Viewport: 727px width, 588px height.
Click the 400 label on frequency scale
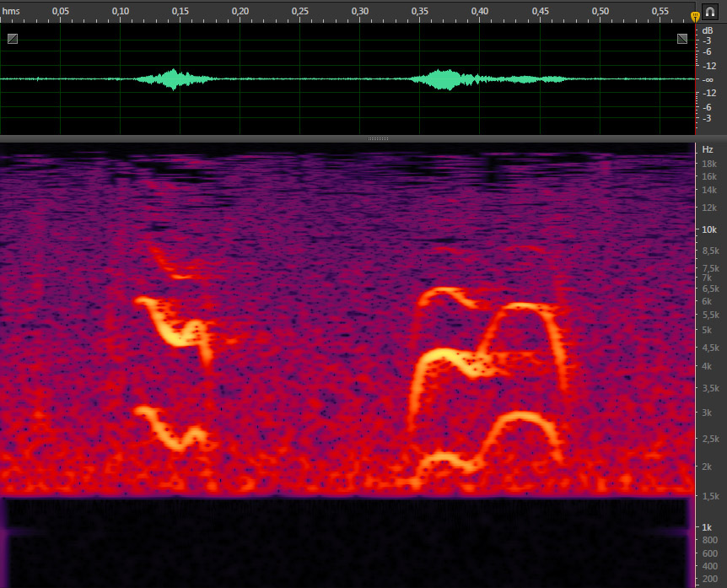(x=710, y=566)
